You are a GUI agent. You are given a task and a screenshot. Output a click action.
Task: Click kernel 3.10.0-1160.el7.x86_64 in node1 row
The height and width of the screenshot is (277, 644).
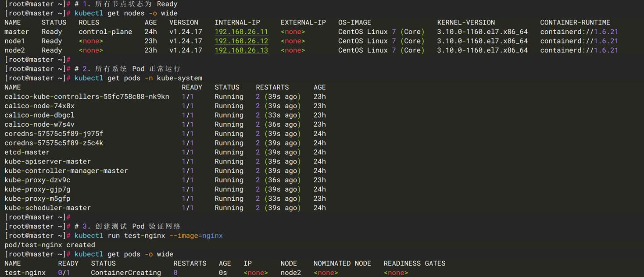pos(483,41)
